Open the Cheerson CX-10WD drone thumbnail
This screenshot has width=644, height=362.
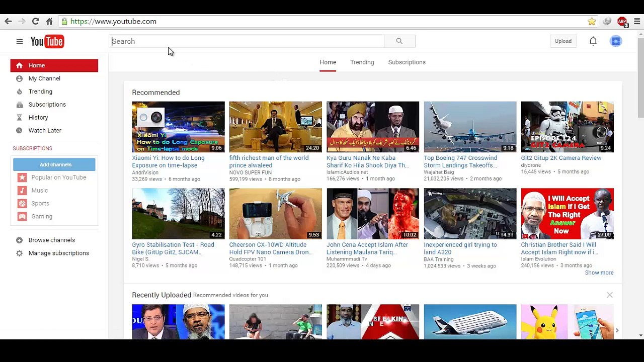click(276, 214)
